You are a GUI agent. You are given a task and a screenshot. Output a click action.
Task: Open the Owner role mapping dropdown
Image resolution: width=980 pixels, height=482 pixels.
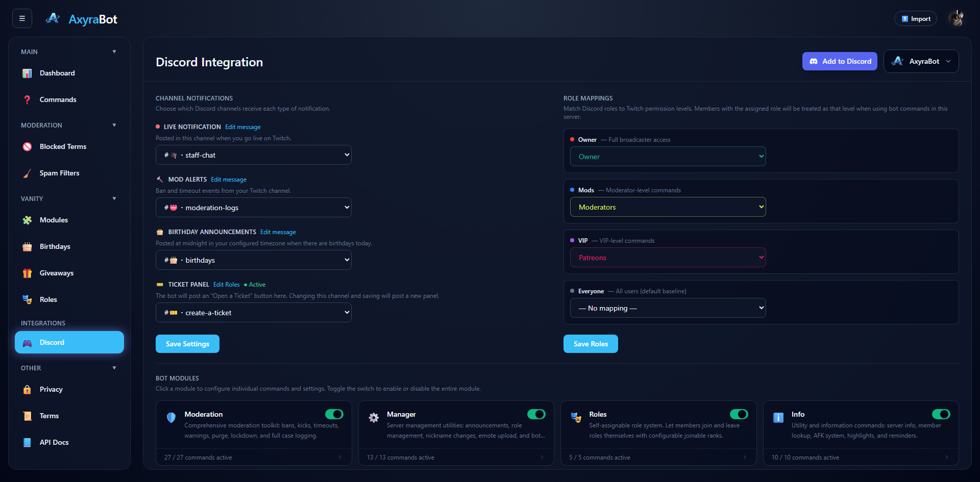coord(668,157)
